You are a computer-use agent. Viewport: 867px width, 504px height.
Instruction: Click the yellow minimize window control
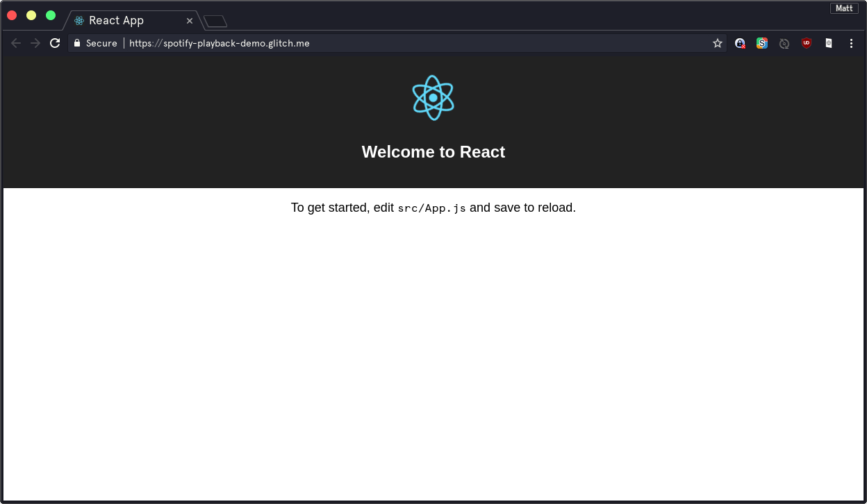(31, 15)
